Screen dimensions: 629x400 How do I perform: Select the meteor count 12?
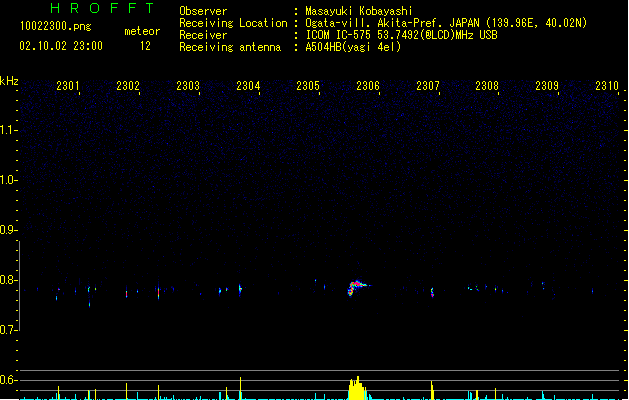tap(145, 46)
